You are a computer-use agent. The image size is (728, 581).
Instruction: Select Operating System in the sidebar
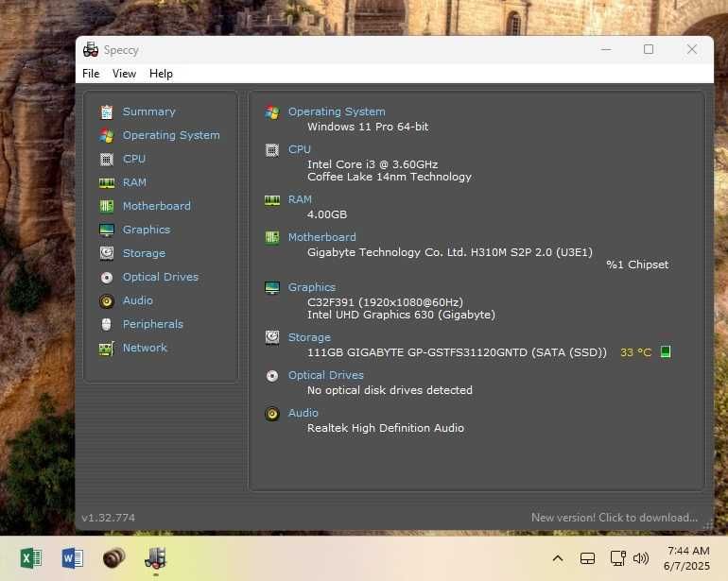[x=171, y=135]
